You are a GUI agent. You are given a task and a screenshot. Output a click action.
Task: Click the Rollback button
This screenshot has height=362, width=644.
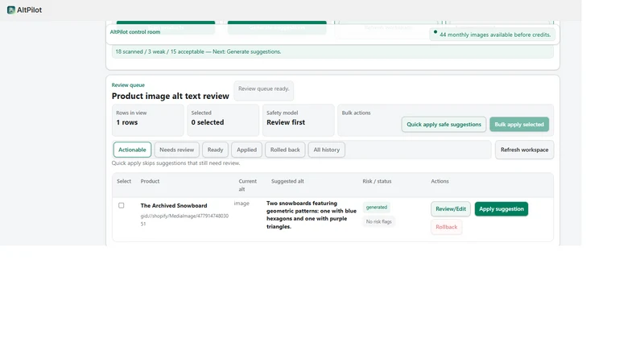pos(447,227)
